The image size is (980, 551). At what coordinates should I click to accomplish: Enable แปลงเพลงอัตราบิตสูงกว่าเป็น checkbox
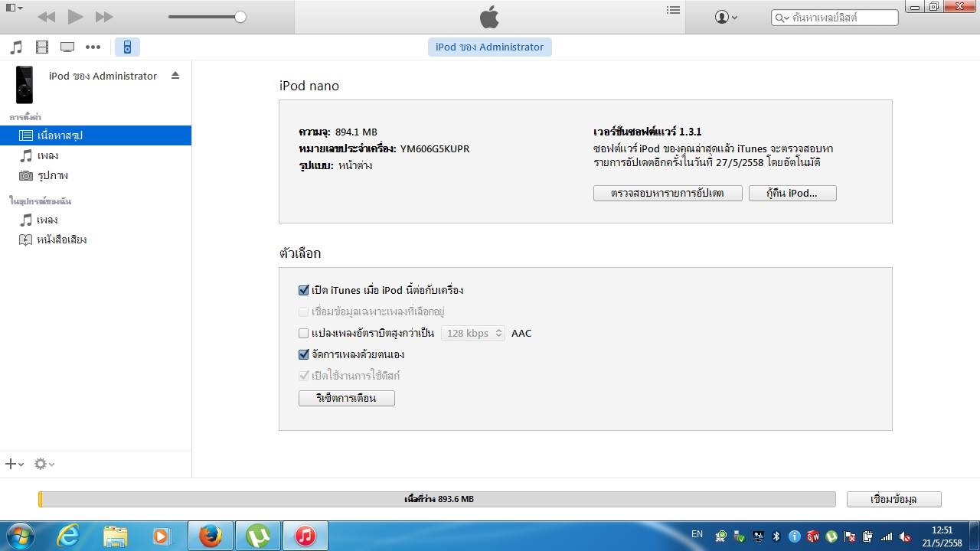click(x=304, y=333)
